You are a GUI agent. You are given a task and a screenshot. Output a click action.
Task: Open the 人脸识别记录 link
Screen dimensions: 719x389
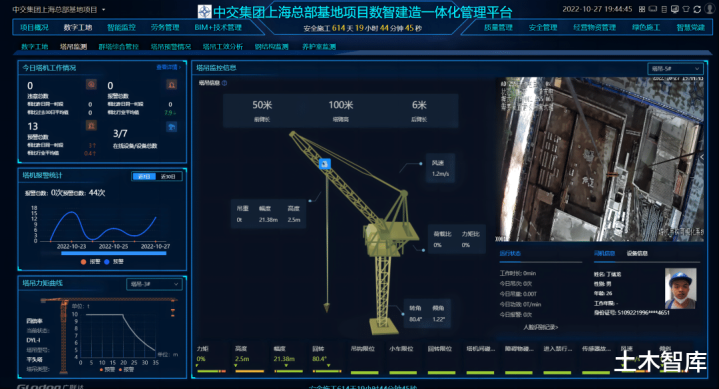[x=541, y=327]
